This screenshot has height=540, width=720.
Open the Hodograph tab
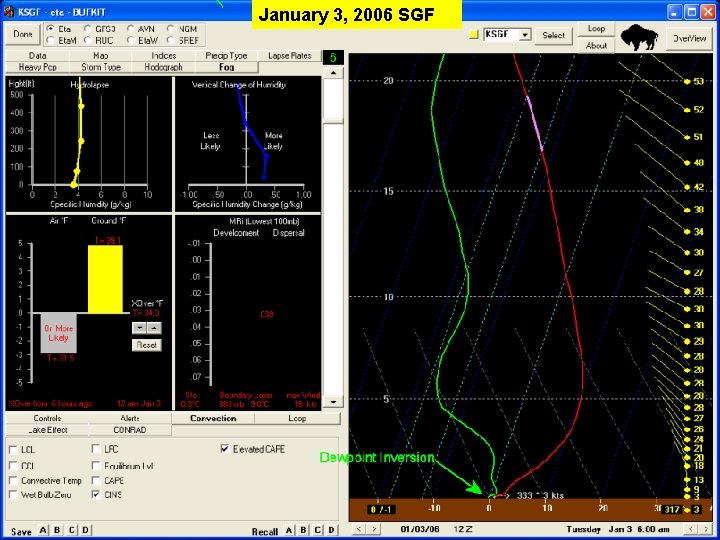coord(163,67)
